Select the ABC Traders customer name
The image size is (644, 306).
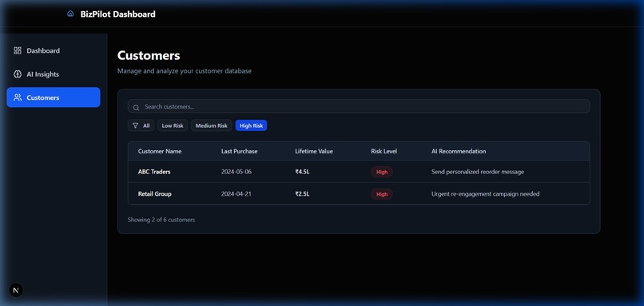tap(154, 172)
